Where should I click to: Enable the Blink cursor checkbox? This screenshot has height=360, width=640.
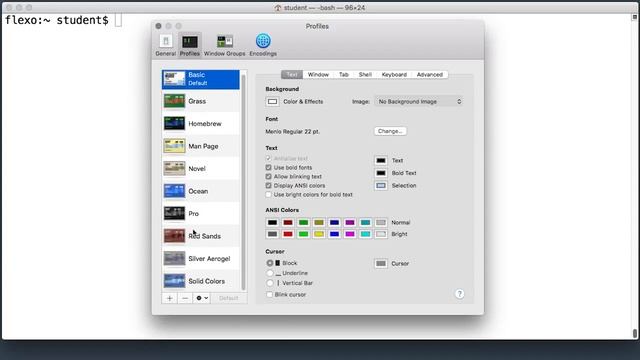coord(269,295)
